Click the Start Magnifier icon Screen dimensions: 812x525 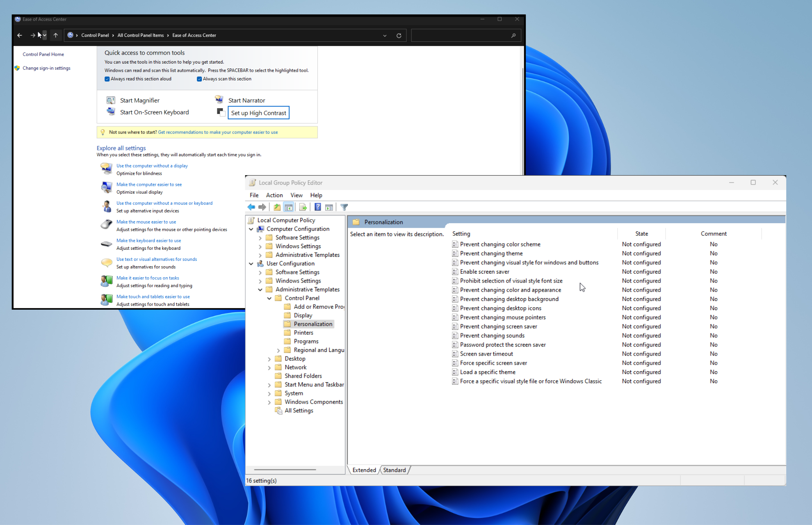tap(111, 100)
